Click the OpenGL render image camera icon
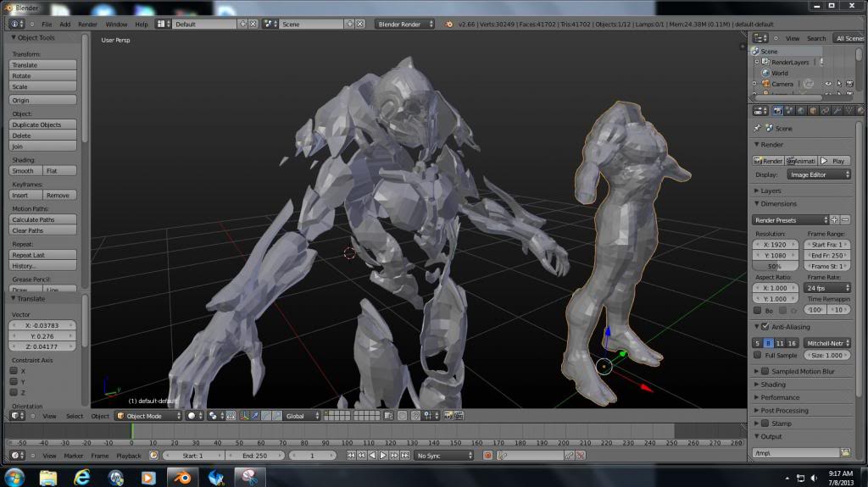 pos(449,416)
